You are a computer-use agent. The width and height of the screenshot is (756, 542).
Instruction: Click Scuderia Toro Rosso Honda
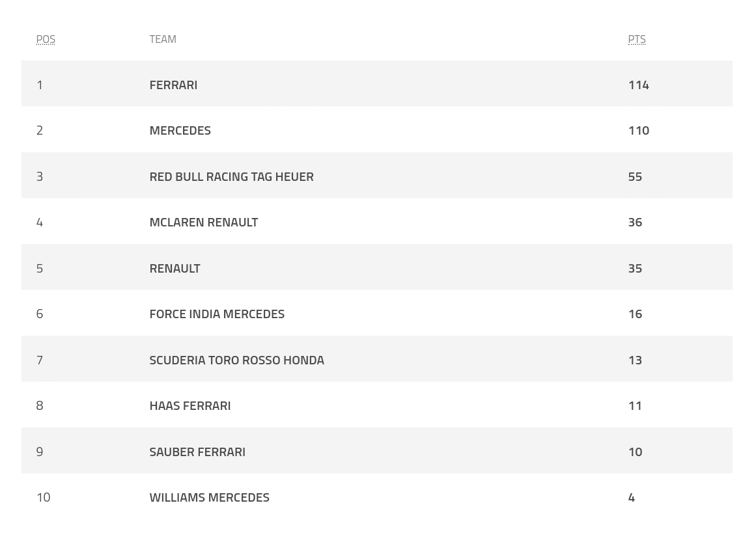[x=237, y=360]
